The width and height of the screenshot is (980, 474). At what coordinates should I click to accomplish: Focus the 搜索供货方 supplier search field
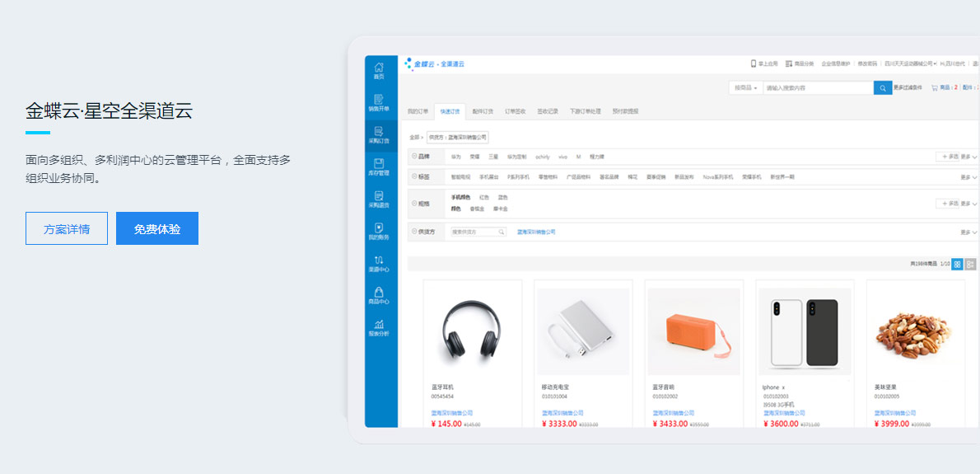click(478, 232)
